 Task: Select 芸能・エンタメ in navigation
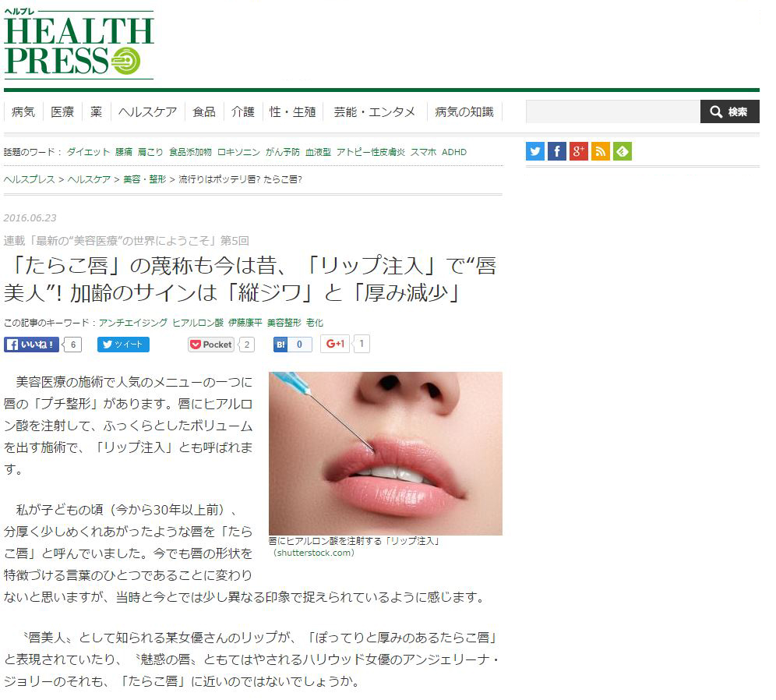coord(374,112)
